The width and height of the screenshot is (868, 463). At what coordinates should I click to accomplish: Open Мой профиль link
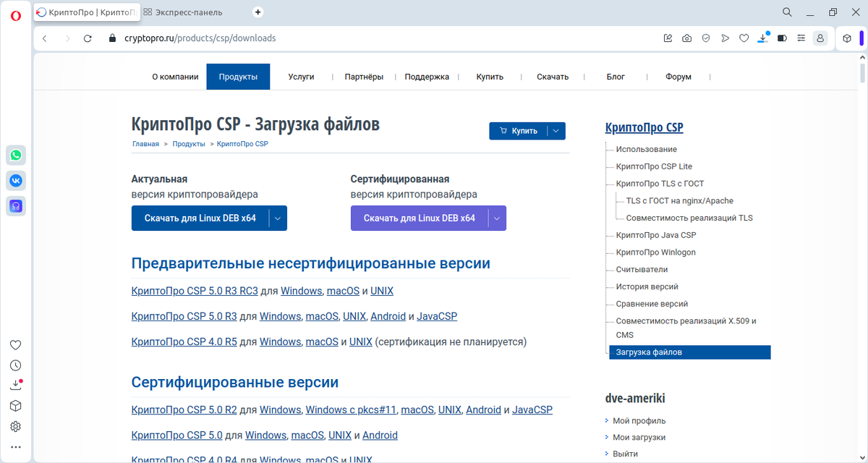(639, 420)
